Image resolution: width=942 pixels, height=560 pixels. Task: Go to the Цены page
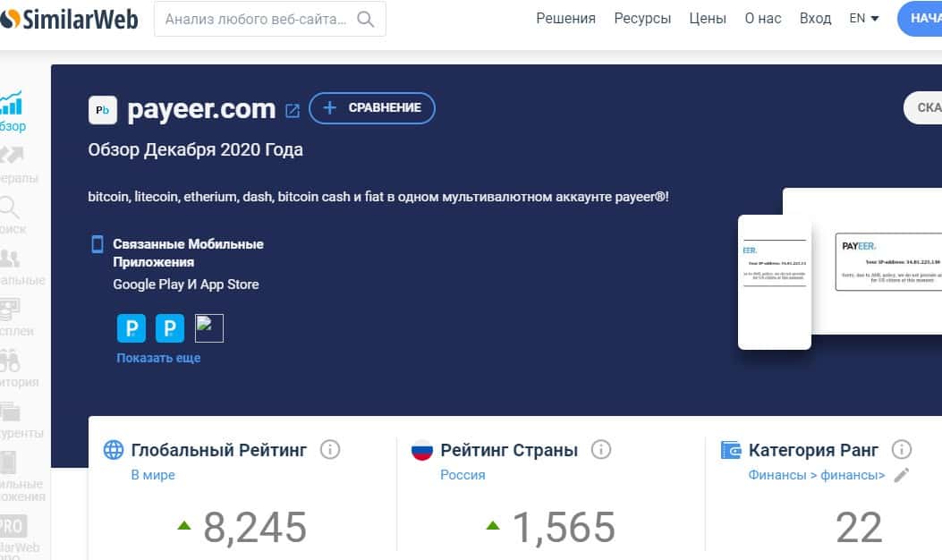point(708,19)
